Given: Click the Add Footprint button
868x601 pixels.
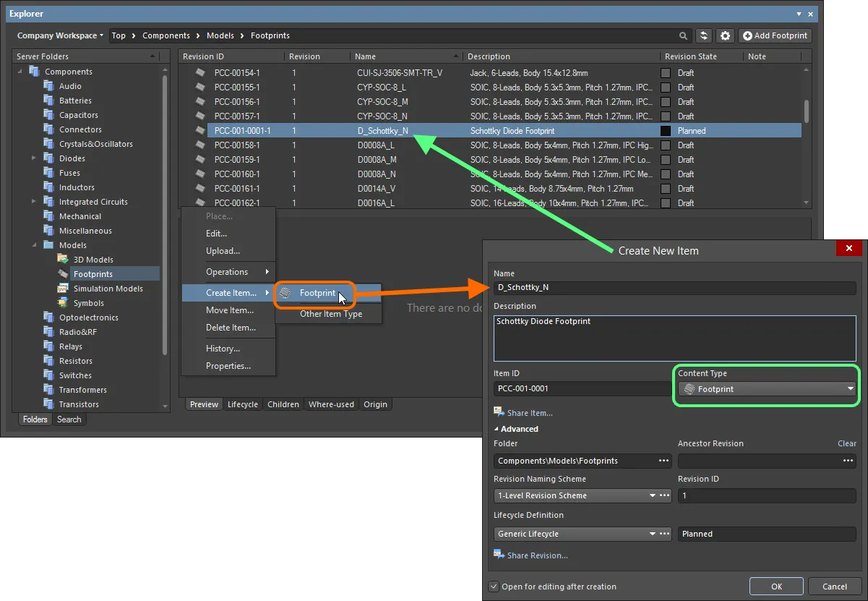Looking at the screenshot, I should pos(775,35).
